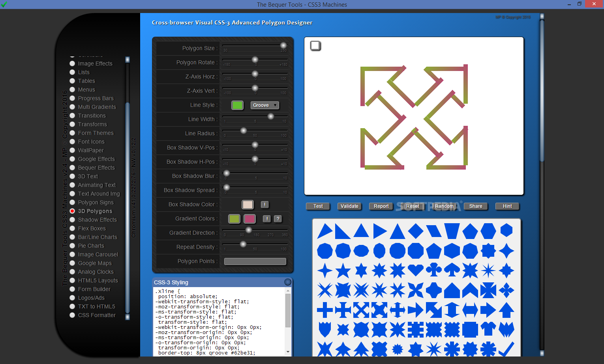Choose the right-angle triangle shape
604x364 pixels.
coord(343,231)
